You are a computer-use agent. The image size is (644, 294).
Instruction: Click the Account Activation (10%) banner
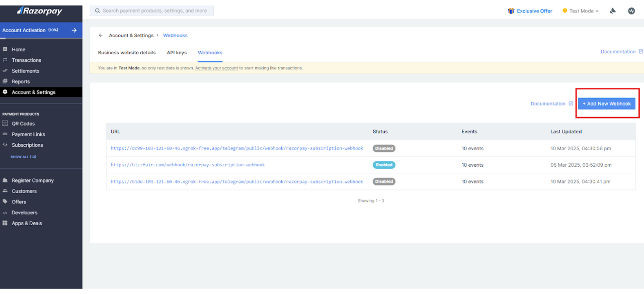41,30
